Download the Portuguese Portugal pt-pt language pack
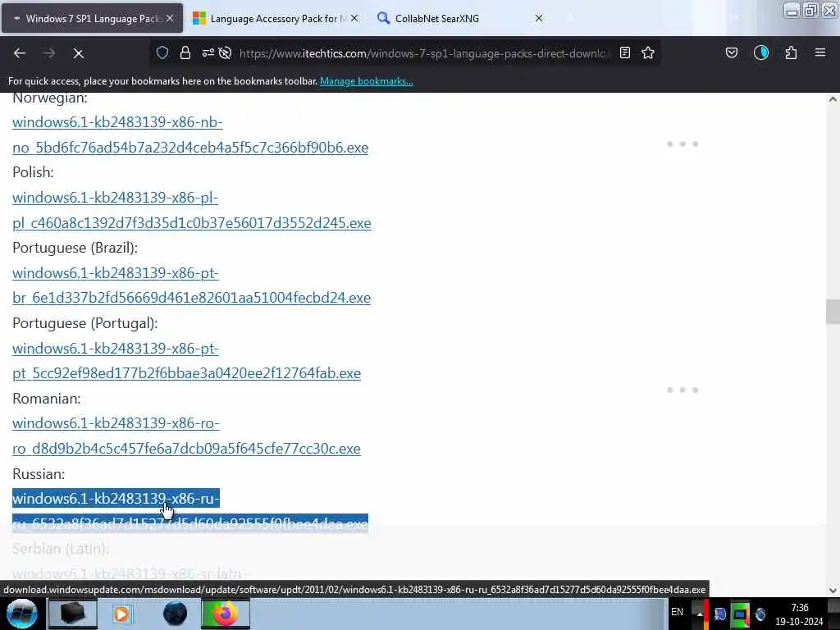The width and height of the screenshot is (840, 630). tap(186, 361)
